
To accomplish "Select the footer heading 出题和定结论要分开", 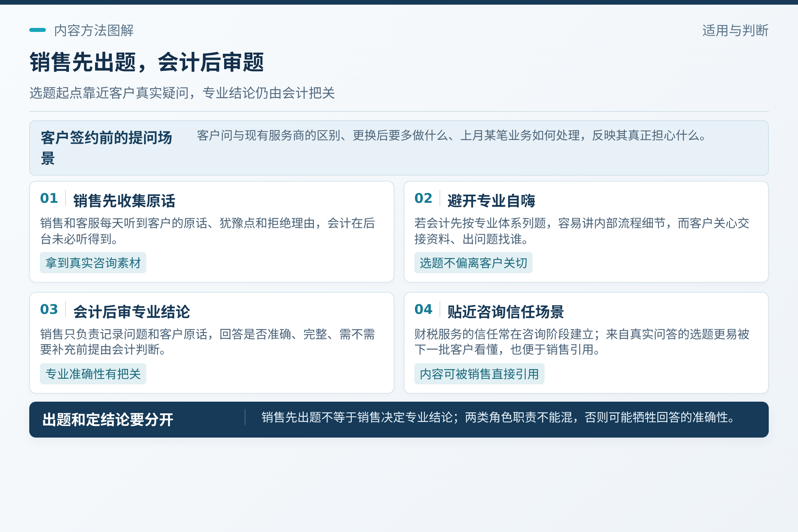I will pyautogui.click(x=108, y=420).
